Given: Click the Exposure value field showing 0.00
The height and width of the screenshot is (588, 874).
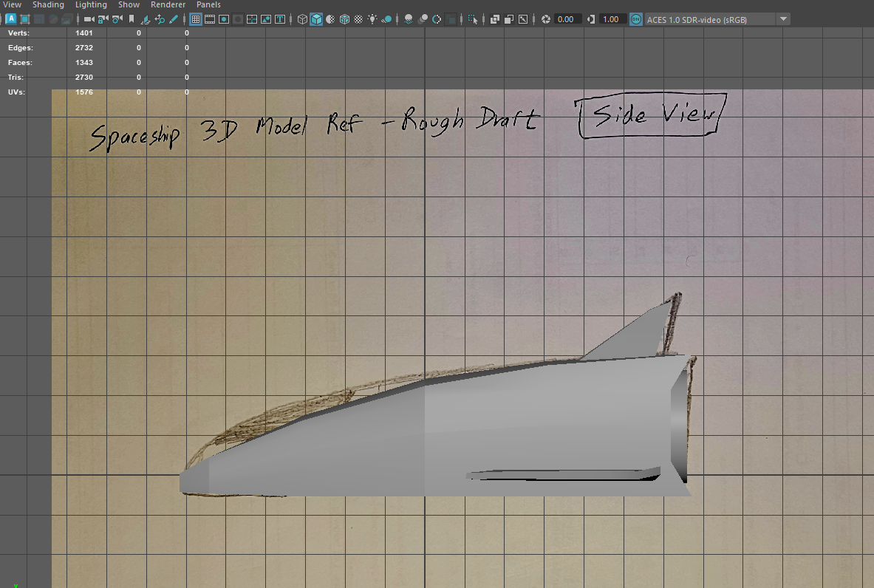Looking at the screenshot, I should point(565,19).
